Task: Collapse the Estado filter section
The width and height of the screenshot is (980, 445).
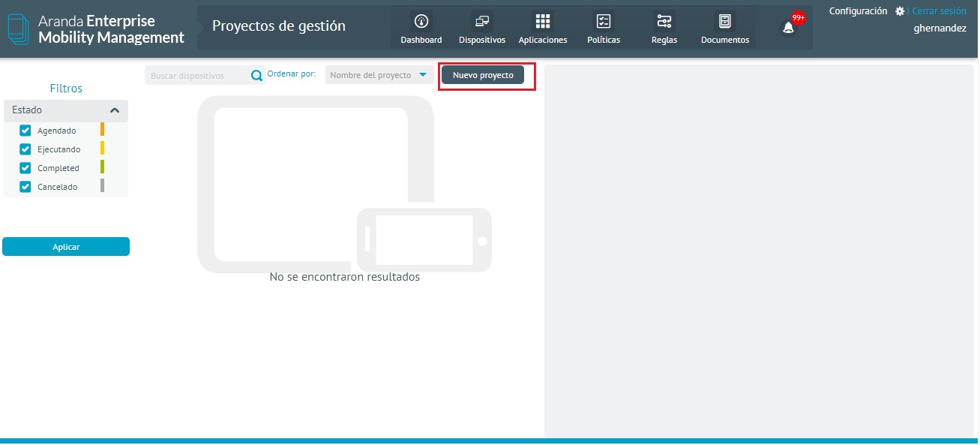Action: click(115, 110)
